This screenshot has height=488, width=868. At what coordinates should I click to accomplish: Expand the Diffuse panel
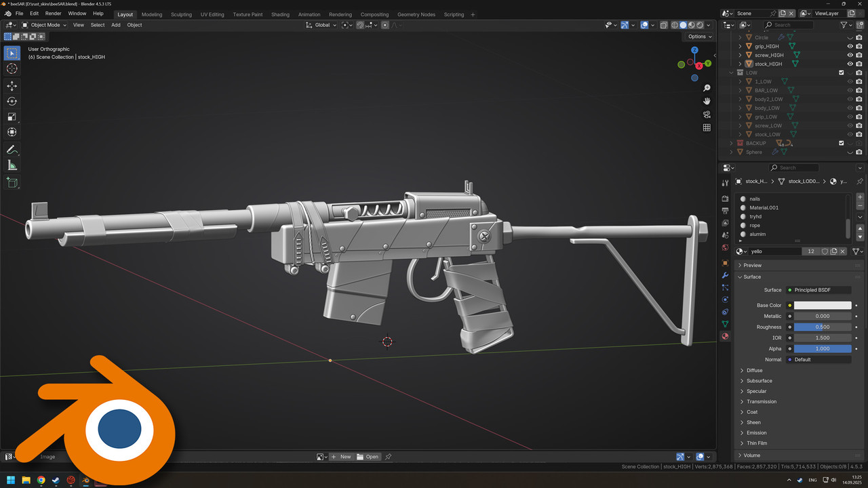point(754,370)
